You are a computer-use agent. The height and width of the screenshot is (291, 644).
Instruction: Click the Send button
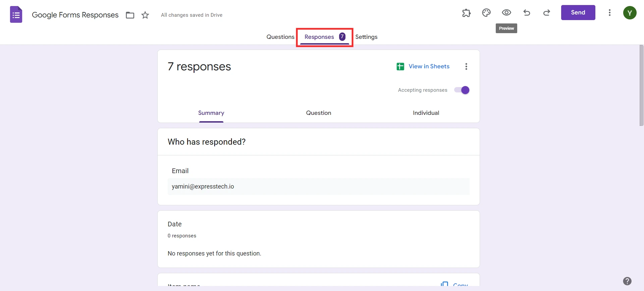[x=578, y=12]
